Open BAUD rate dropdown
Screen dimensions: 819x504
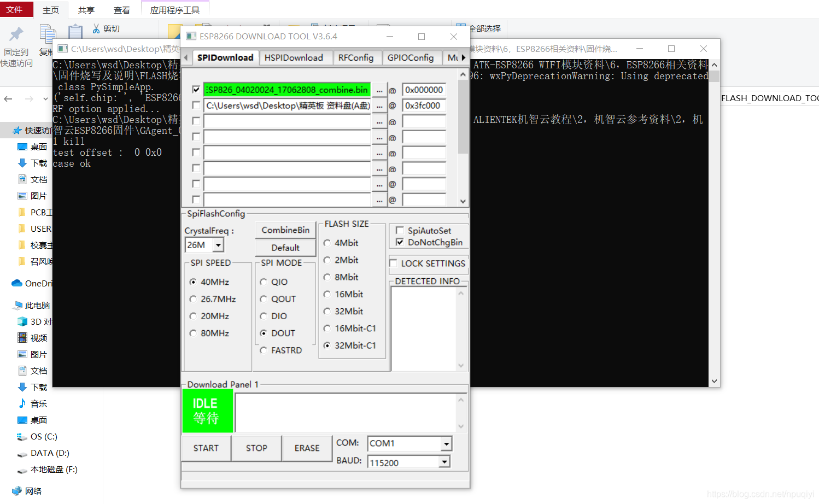click(444, 462)
